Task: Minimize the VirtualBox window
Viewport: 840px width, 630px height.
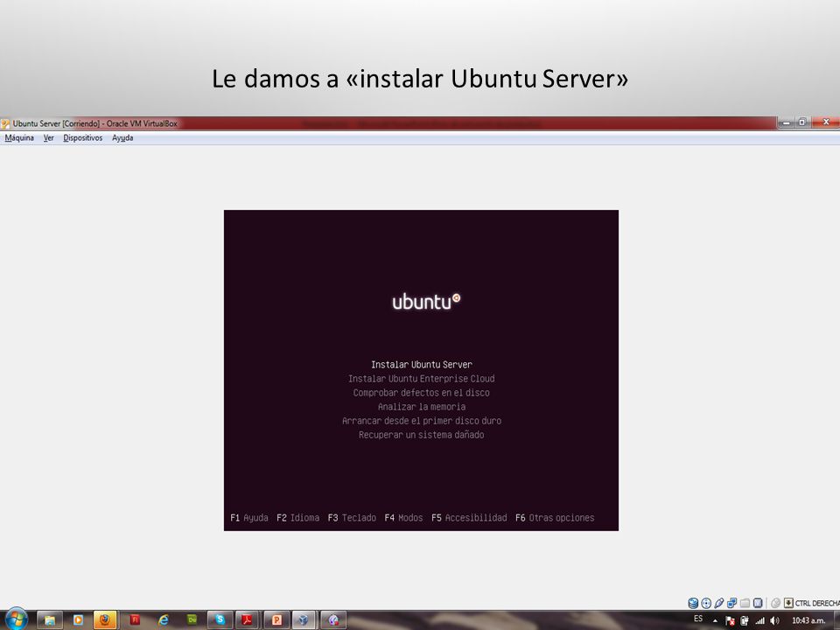Action: pyautogui.click(x=786, y=122)
